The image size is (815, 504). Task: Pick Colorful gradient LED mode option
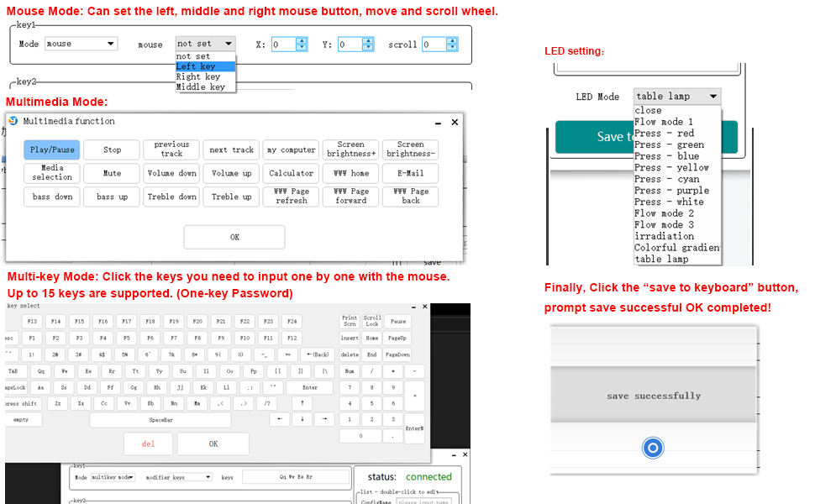coord(676,248)
